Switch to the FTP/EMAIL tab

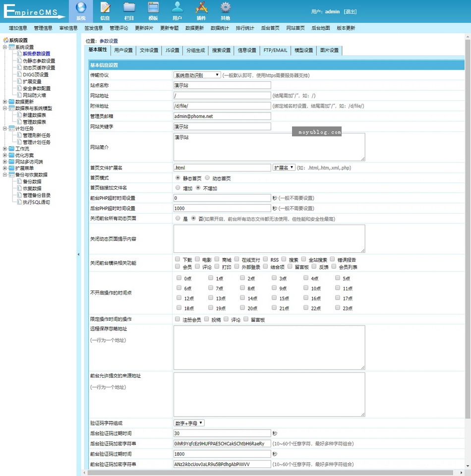tap(275, 50)
